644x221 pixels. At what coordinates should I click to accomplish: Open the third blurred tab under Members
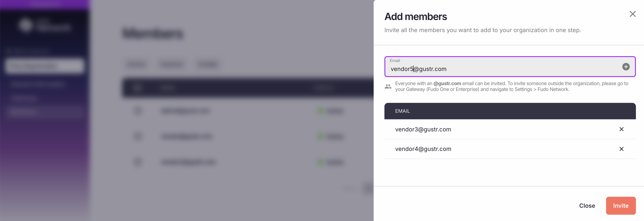point(207,64)
